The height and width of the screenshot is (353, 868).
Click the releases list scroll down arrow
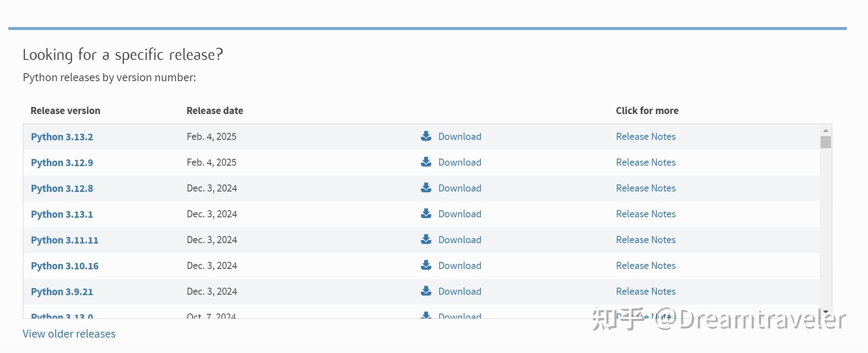pyautogui.click(x=826, y=312)
